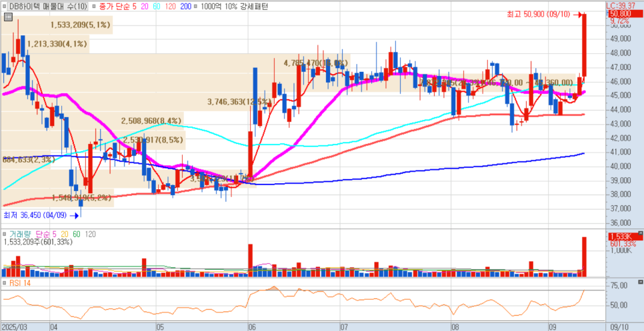The width and height of the screenshot is (644, 331).
Task: Select the magenta 20 price moving-average period
Action: point(146,7)
